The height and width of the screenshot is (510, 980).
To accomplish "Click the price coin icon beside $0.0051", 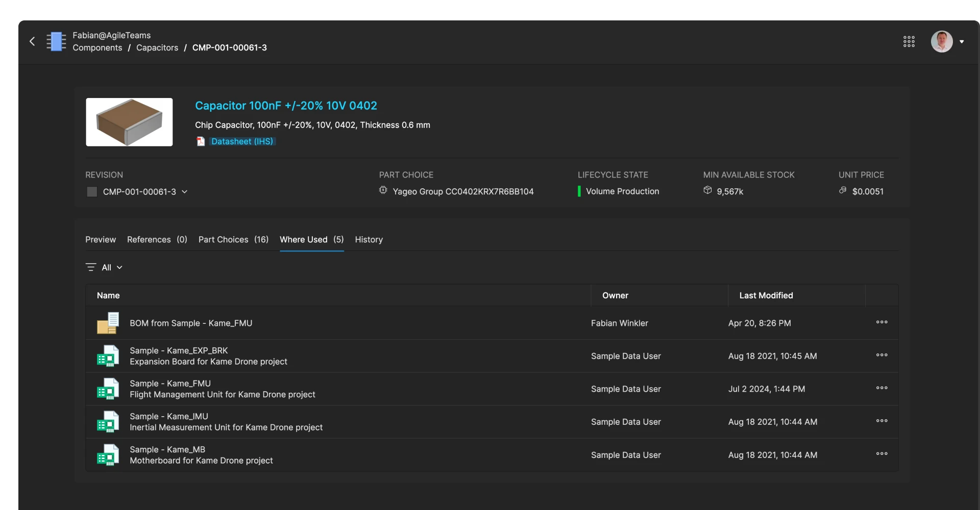I will point(843,190).
